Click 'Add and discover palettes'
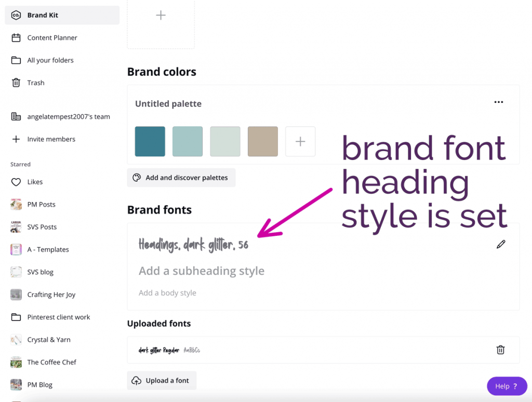 point(181,177)
